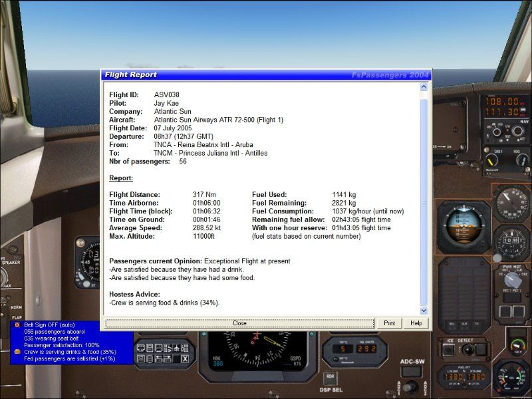Click the attitude indicator instrument
532x399 pixels.
click(464, 227)
